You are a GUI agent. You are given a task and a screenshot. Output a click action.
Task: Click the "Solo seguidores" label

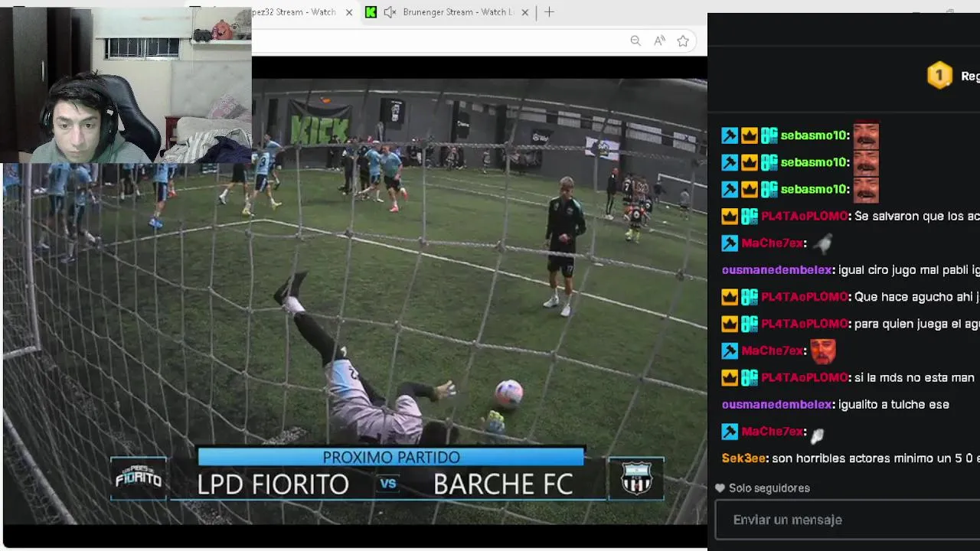click(x=769, y=488)
